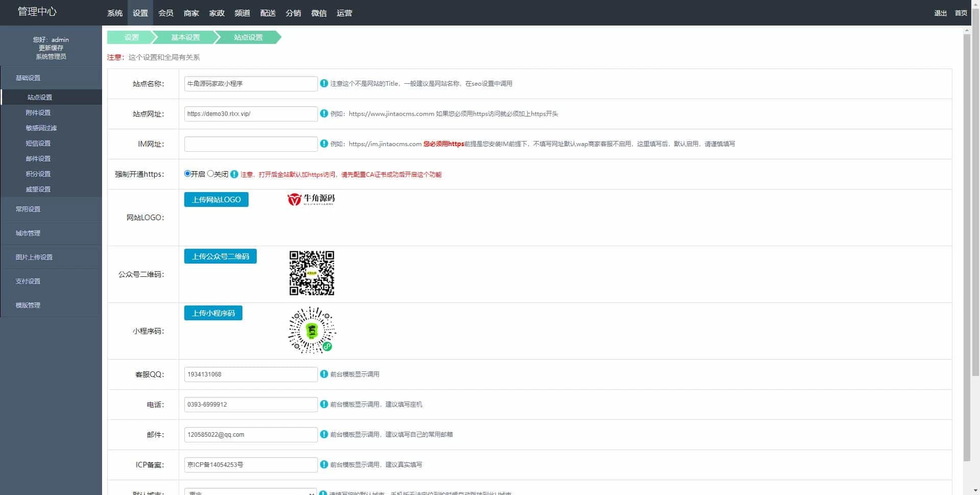
Task: Click the 退出 logout link
Action: coord(940,13)
